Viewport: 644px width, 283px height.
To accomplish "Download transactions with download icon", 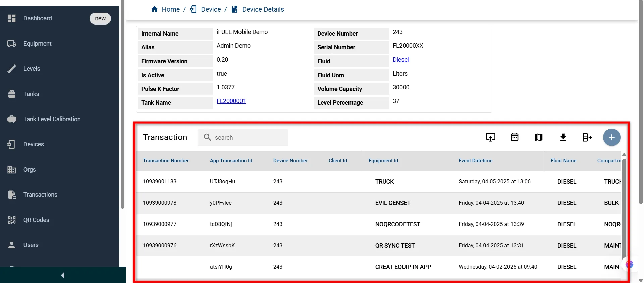I will click(x=563, y=137).
